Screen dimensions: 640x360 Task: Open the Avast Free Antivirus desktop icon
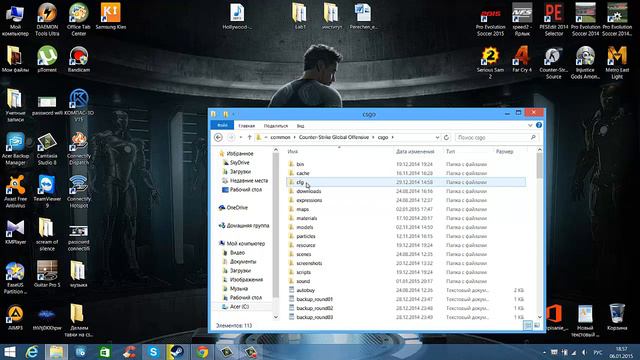click(16, 191)
